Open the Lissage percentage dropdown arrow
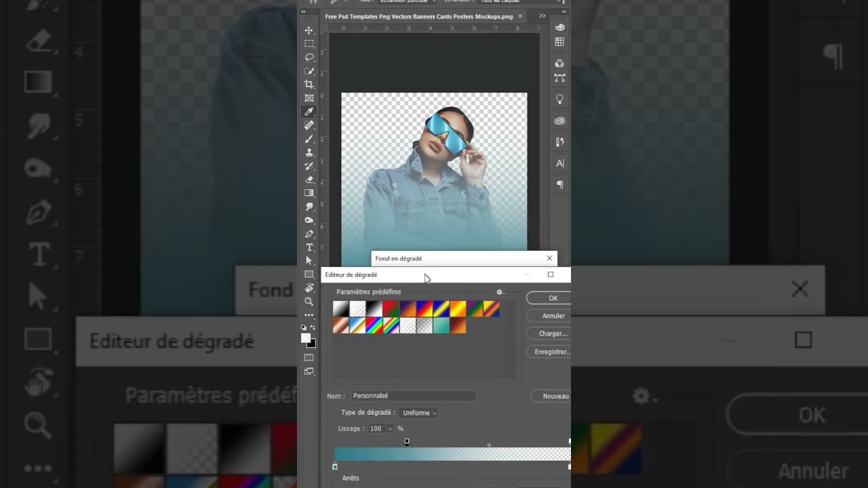The image size is (868, 488). [390, 429]
